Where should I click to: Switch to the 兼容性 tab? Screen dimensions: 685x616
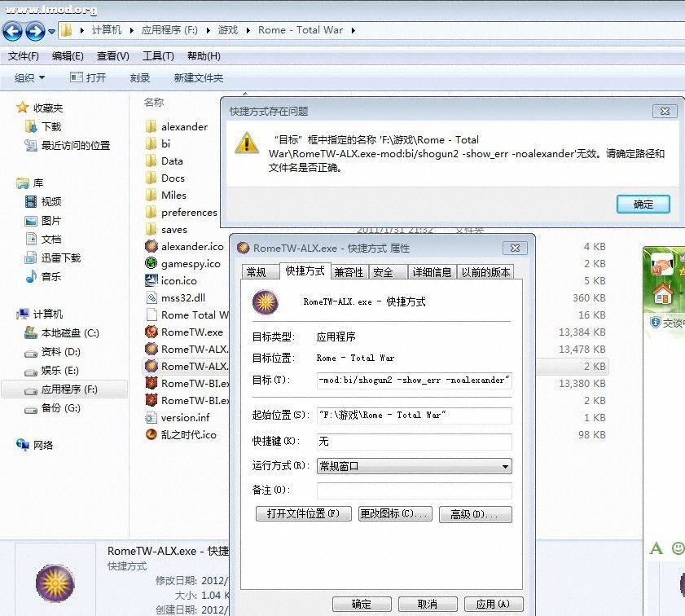(x=349, y=272)
